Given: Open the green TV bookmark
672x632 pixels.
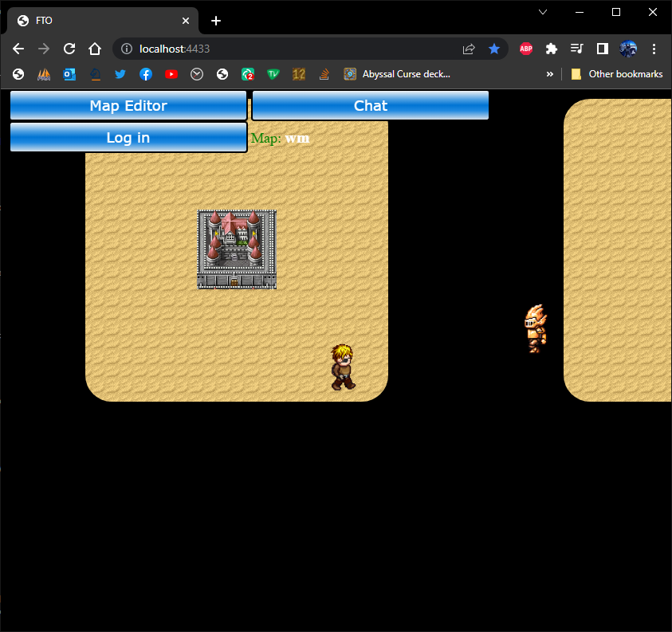Looking at the screenshot, I should click(x=273, y=74).
